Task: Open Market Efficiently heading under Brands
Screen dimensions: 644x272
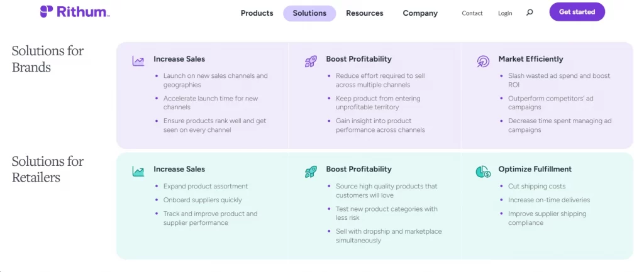Action: click(531, 59)
